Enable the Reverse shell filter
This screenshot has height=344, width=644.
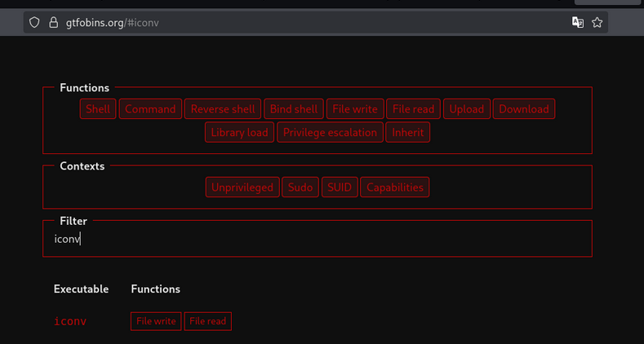pyautogui.click(x=223, y=109)
